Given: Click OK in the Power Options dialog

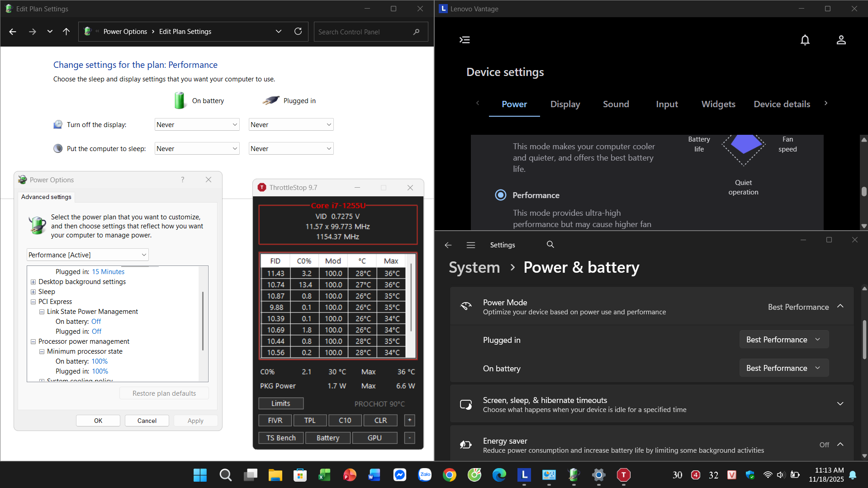Looking at the screenshot, I should pyautogui.click(x=98, y=421).
